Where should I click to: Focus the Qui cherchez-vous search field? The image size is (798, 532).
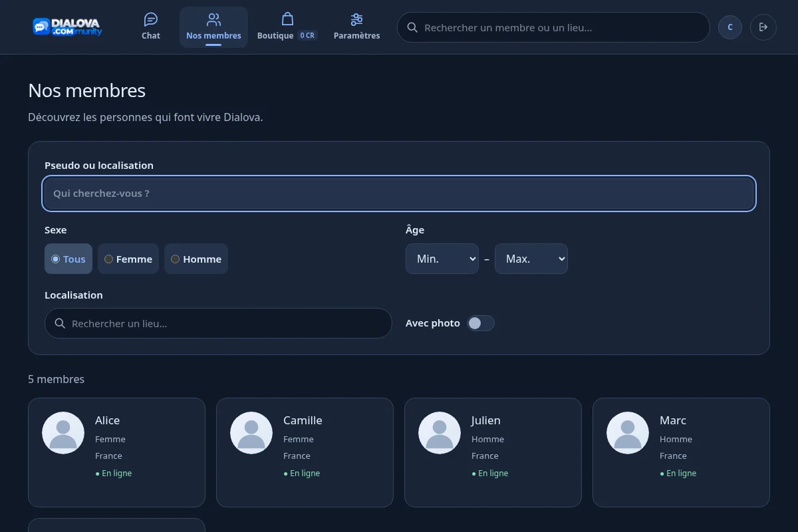click(399, 194)
